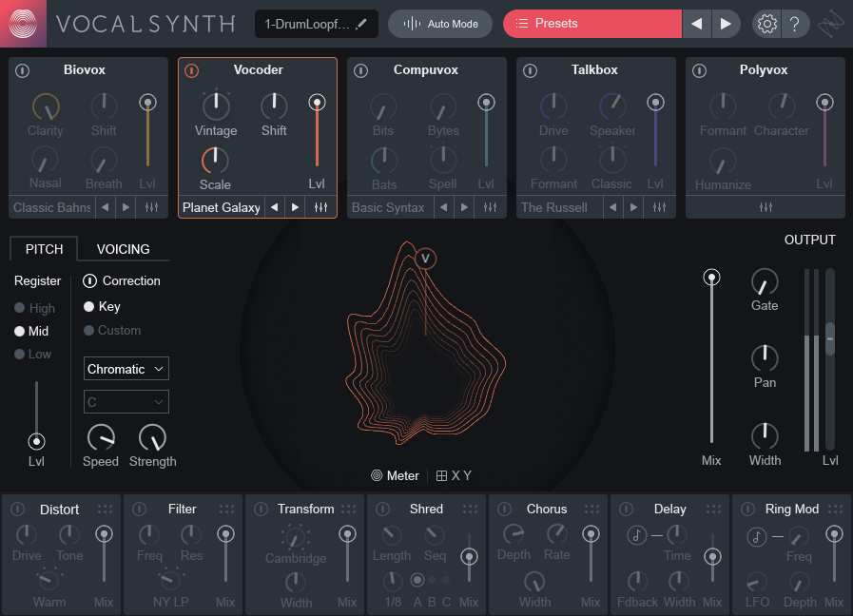This screenshot has width=853, height=616.
Task: Go to previous global preset arrow
Action: [x=696, y=24]
